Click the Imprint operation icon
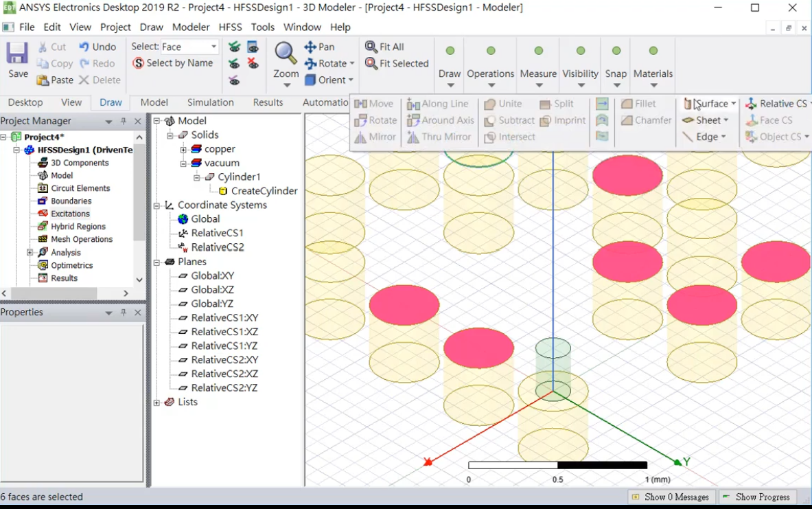This screenshot has width=812, height=509. (545, 121)
